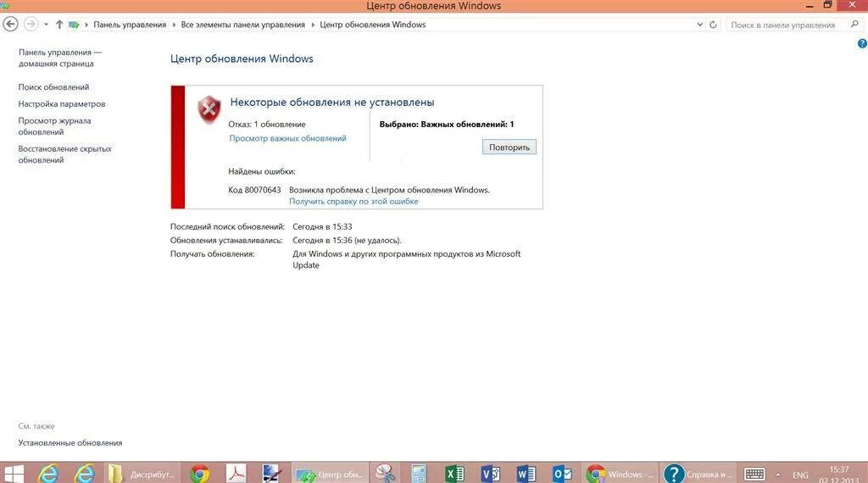
Task: Launch Outlook from the taskbar
Action: click(x=563, y=474)
